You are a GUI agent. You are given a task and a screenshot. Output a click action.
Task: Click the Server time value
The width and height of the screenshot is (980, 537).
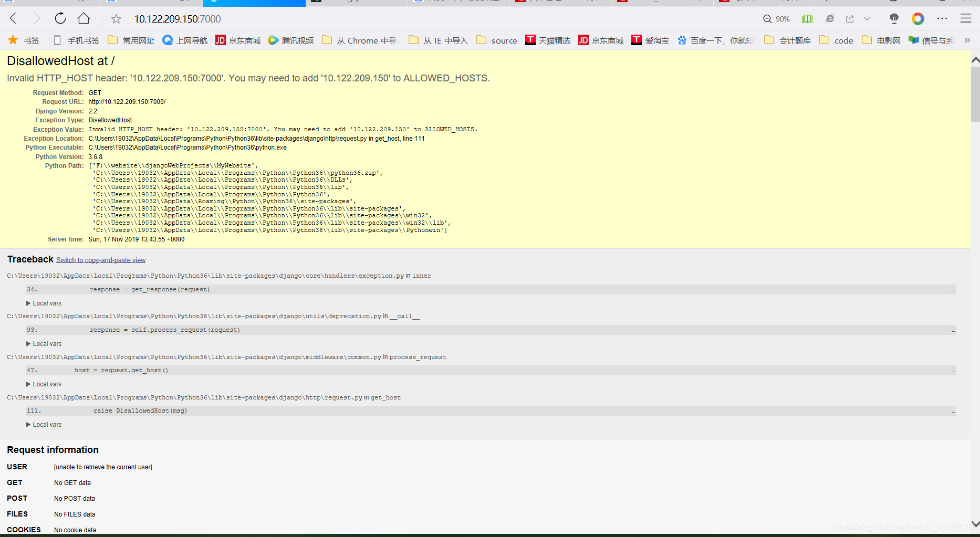pyautogui.click(x=137, y=239)
